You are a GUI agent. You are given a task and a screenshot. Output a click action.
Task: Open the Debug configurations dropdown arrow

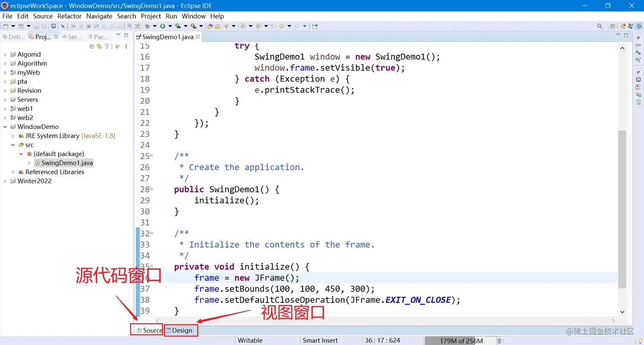(x=155, y=26)
